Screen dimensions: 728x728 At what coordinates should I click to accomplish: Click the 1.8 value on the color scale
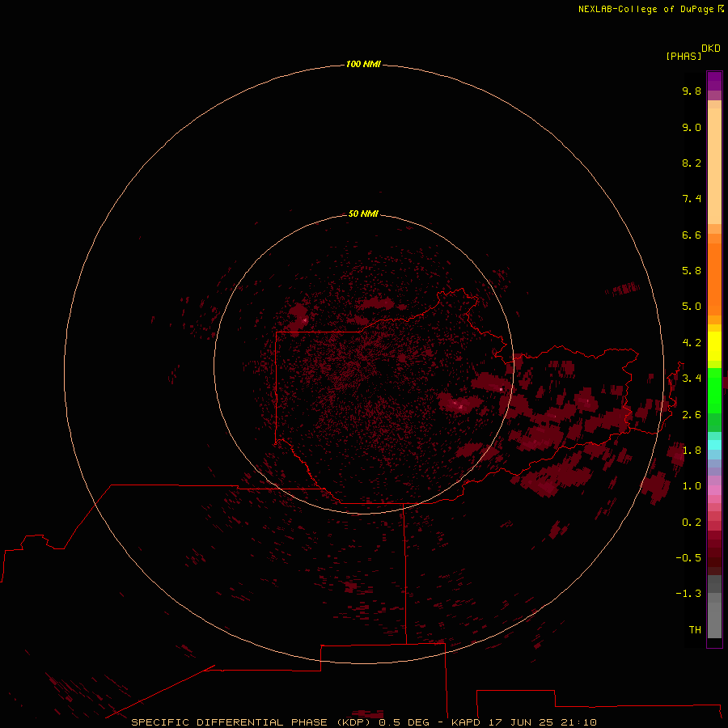tap(692, 451)
